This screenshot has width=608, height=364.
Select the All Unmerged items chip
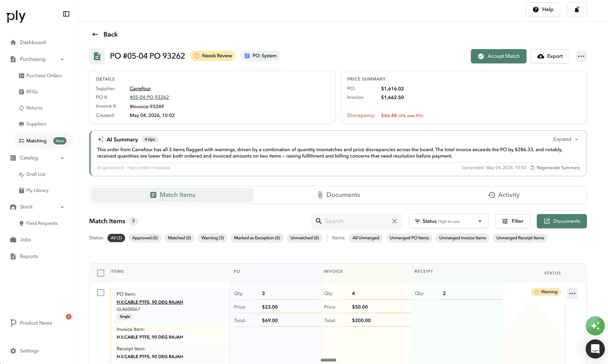366,238
